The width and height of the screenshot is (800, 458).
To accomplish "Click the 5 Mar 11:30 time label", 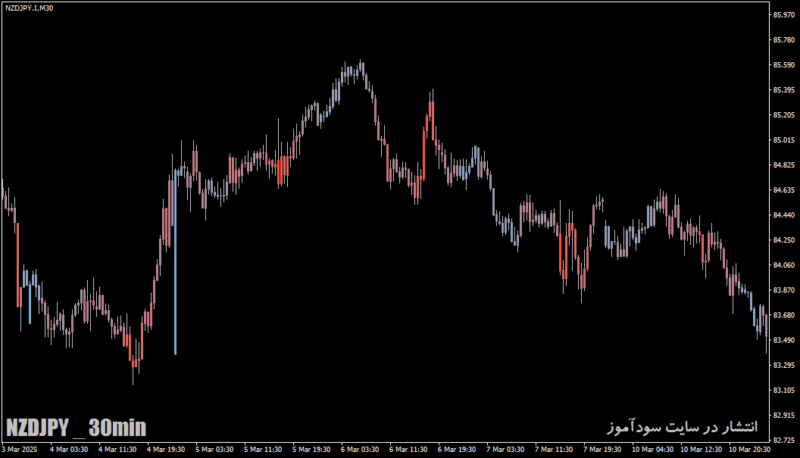I will 263,449.
